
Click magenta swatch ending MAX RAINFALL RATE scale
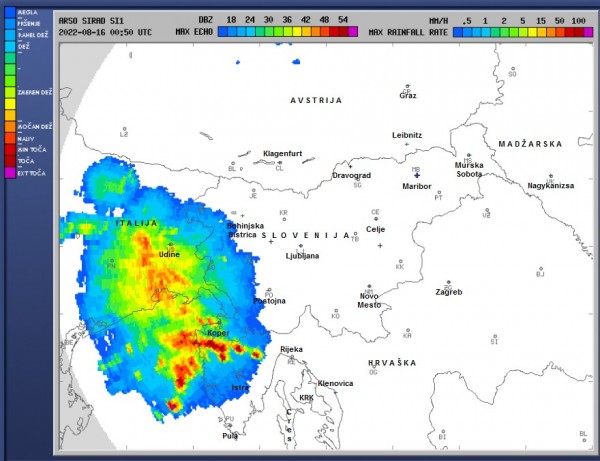pyautogui.click(x=588, y=32)
